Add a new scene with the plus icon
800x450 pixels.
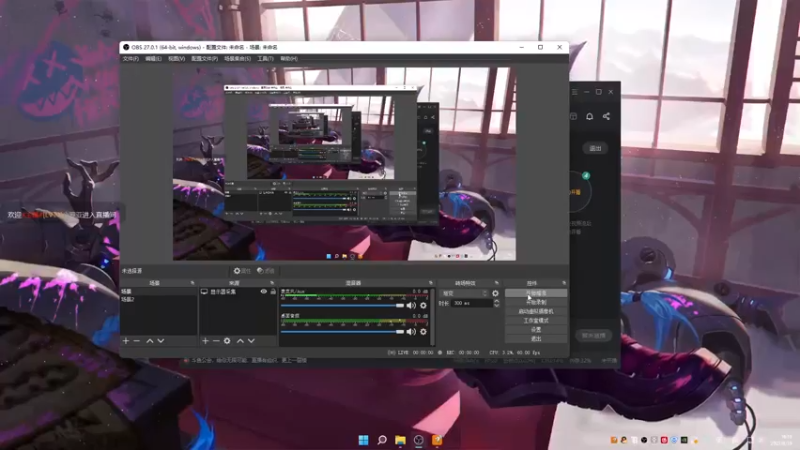tap(126, 341)
